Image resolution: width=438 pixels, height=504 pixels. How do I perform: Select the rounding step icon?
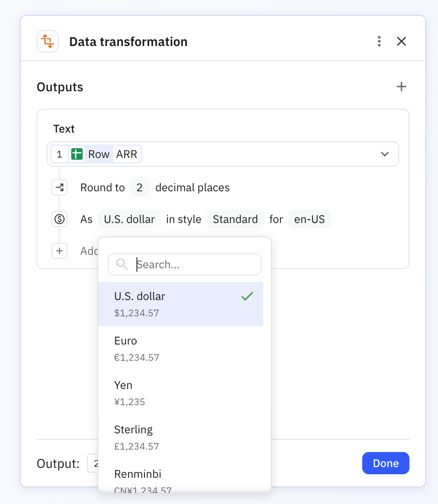pyautogui.click(x=59, y=187)
